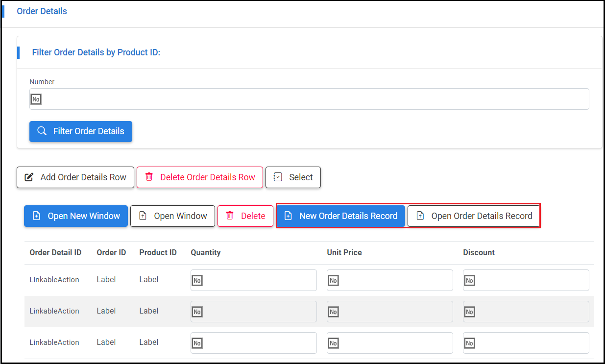Click the second row Order ID Label
This screenshot has width=605, height=364.
(106, 311)
